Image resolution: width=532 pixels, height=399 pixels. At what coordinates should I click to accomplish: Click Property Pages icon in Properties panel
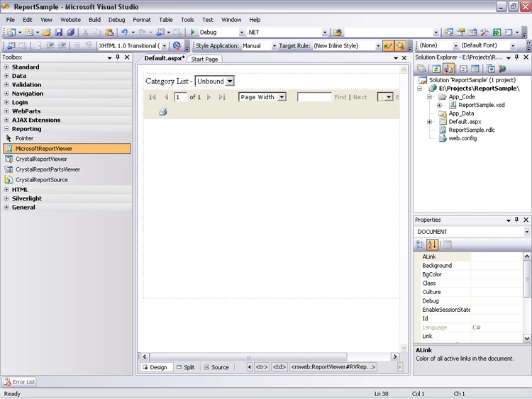point(447,245)
